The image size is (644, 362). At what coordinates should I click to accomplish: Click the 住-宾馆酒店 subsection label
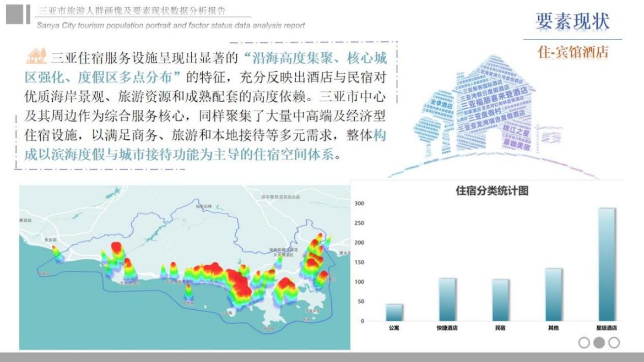point(573,52)
